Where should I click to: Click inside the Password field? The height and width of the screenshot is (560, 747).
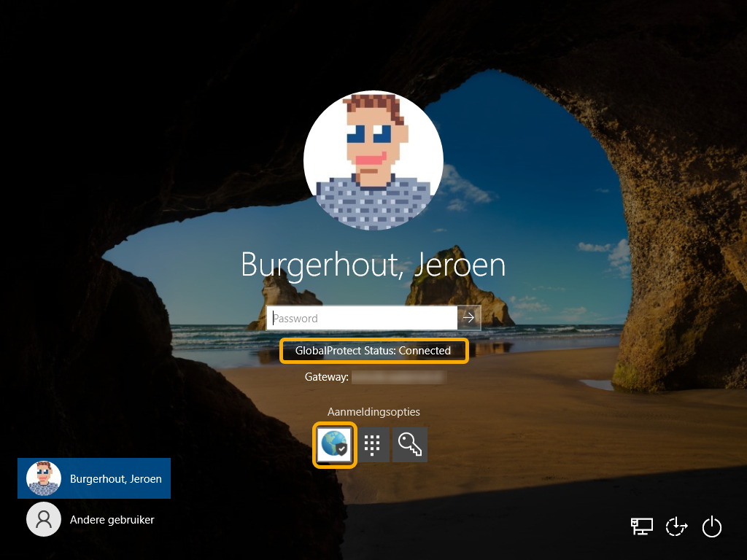pos(363,318)
